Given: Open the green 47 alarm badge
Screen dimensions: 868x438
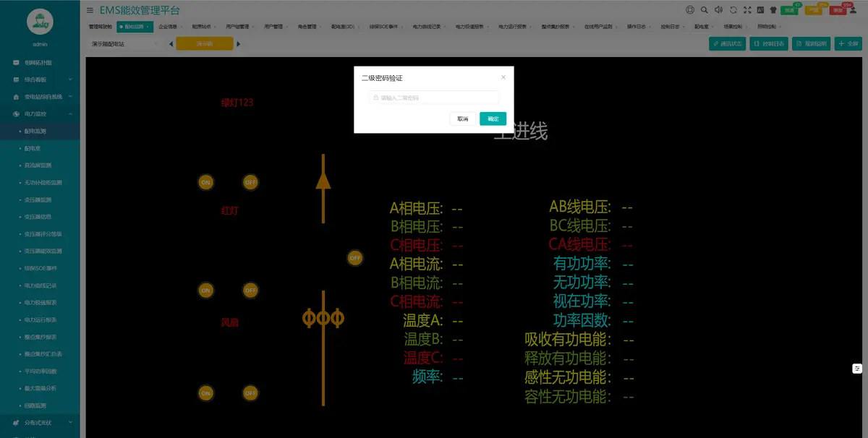Looking at the screenshot, I should click(x=790, y=10).
